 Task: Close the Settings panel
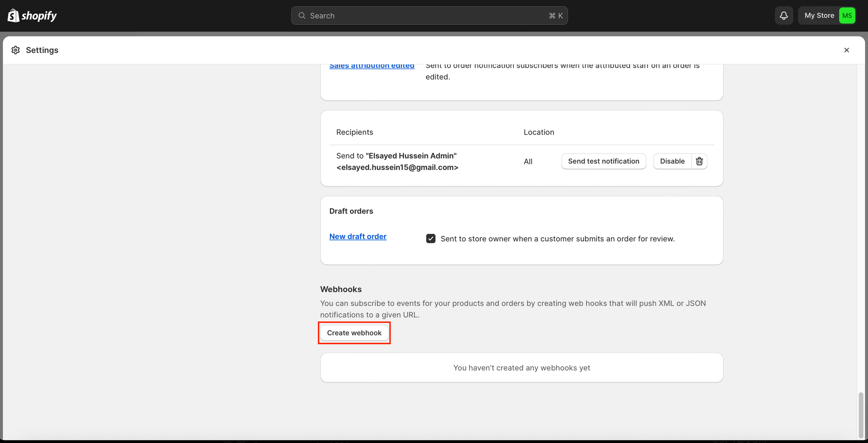[846, 50]
